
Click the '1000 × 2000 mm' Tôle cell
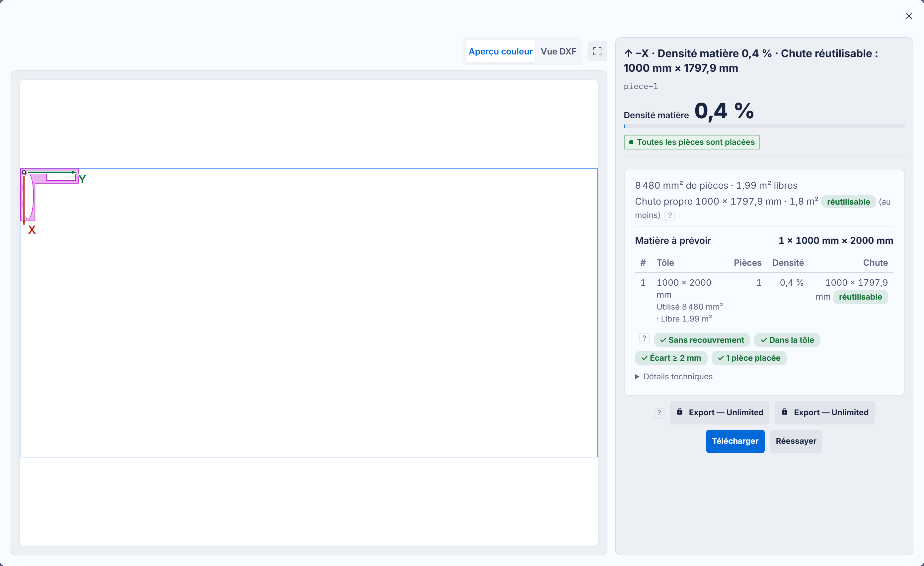[x=684, y=288]
